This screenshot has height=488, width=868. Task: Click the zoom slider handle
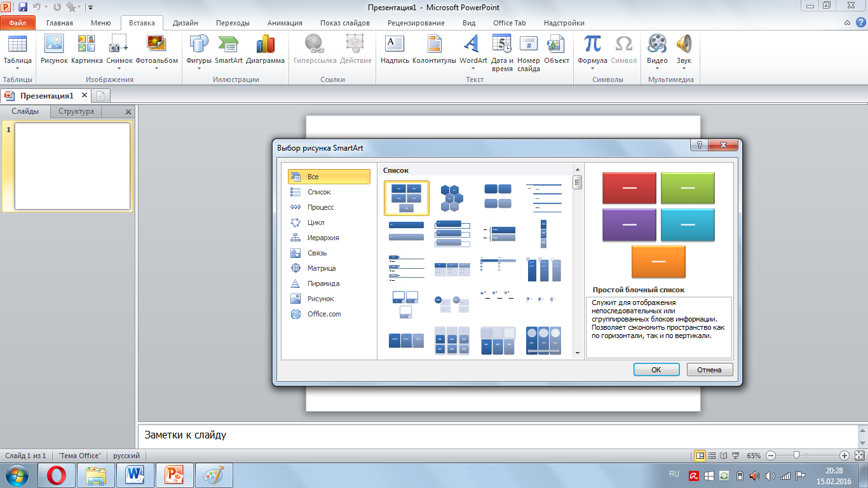pos(796,456)
